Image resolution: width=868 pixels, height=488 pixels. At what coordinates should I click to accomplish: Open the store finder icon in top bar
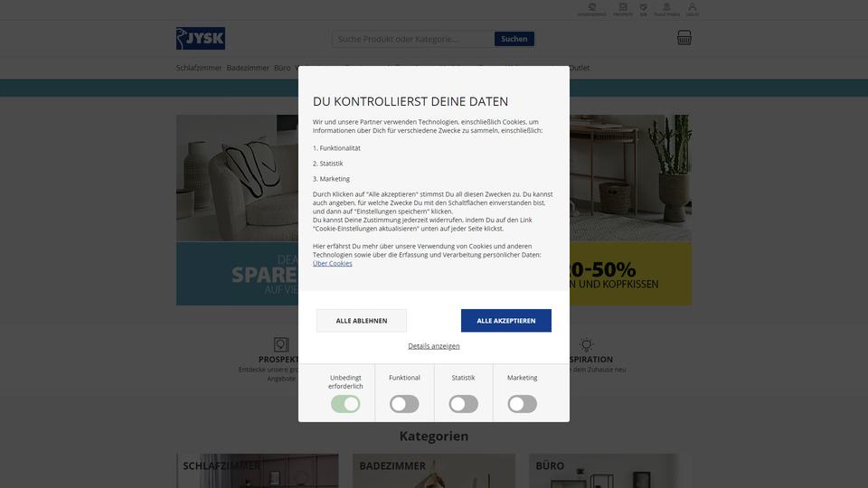click(x=666, y=9)
